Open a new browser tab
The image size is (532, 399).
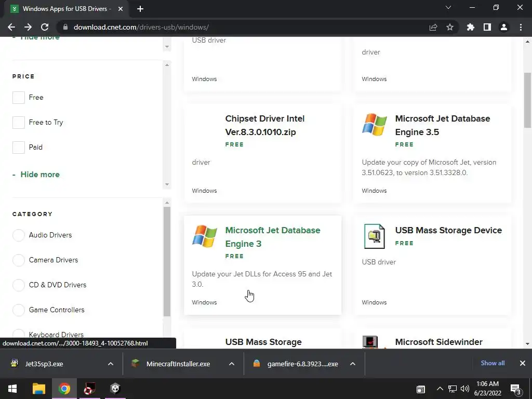coord(140,9)
